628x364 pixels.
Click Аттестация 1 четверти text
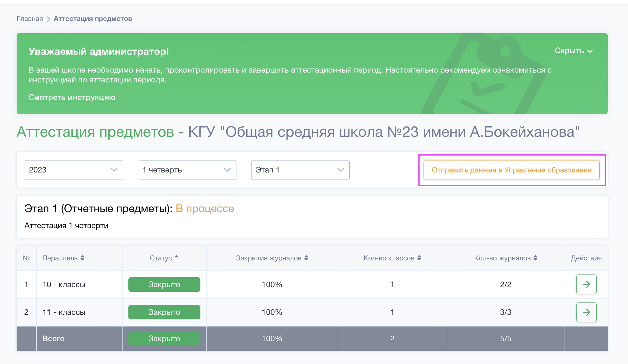[66, 225]
